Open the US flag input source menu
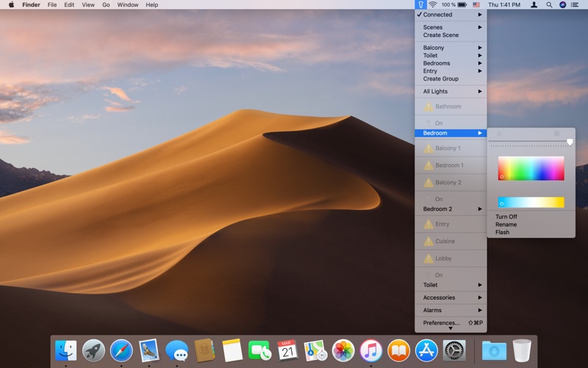The width and height of the screenshot is (588, 368). pos(476,5)
